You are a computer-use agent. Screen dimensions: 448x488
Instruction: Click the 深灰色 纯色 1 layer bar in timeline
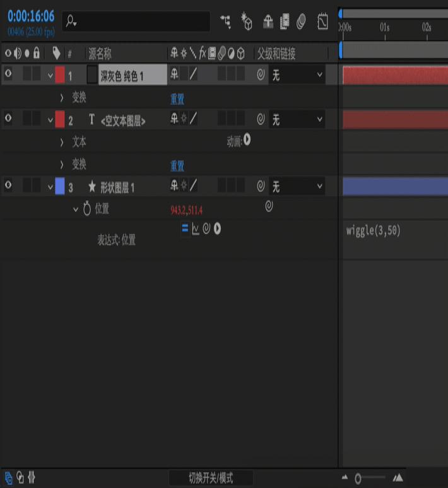pyautogui.click(x=395, y=75)
